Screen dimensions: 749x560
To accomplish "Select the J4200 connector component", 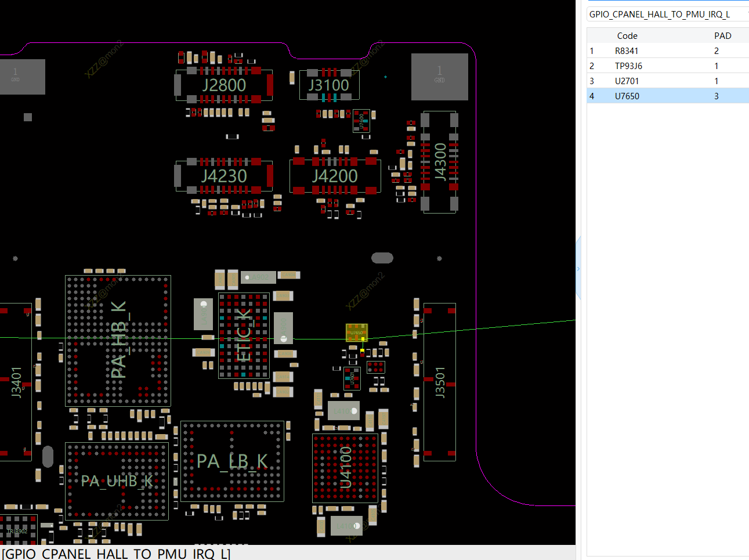I will pyautogui.click(x=335, y=176).
